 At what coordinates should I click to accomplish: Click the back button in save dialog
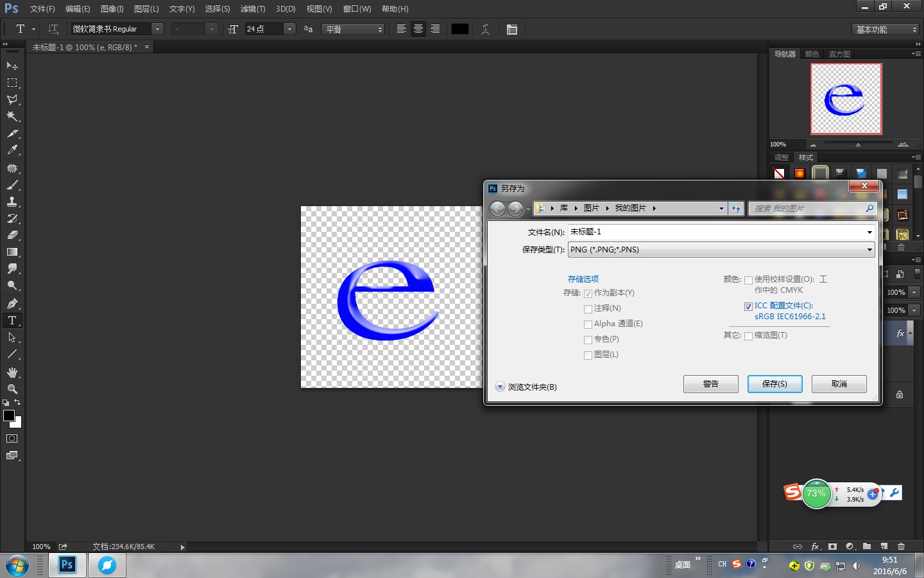point(497,209)
